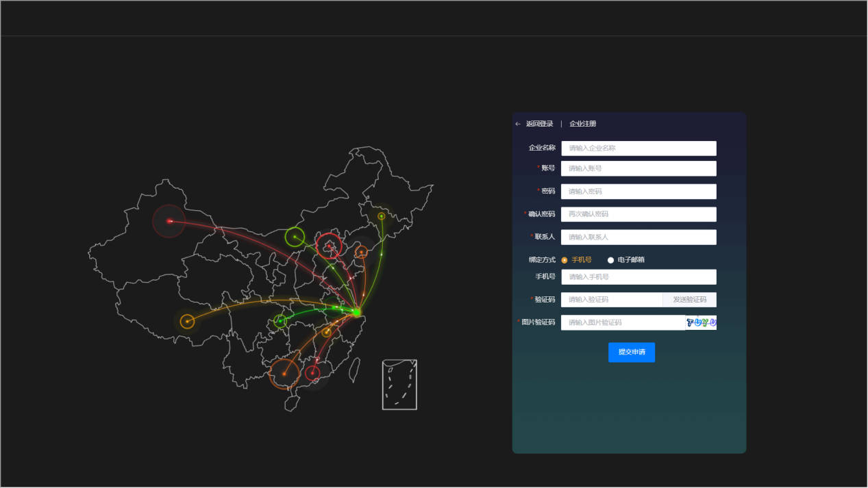The height and width of the screenshot is (488, 868).
Task: Select the 企业注册 heading tab
Action: coord(582,124)
